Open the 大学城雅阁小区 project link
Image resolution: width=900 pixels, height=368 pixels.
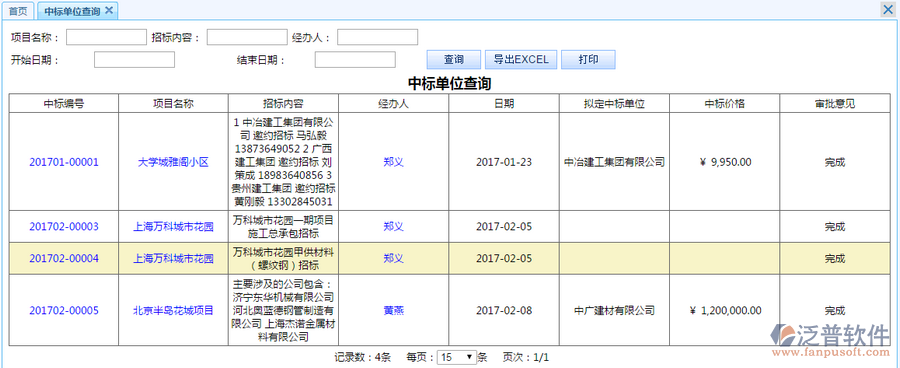click(173, 162)
